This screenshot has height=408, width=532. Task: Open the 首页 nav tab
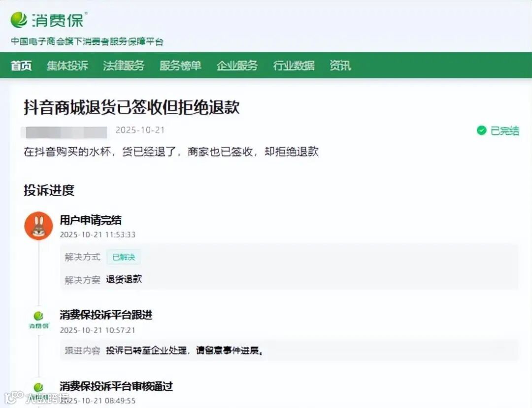(x=21, y=65)
